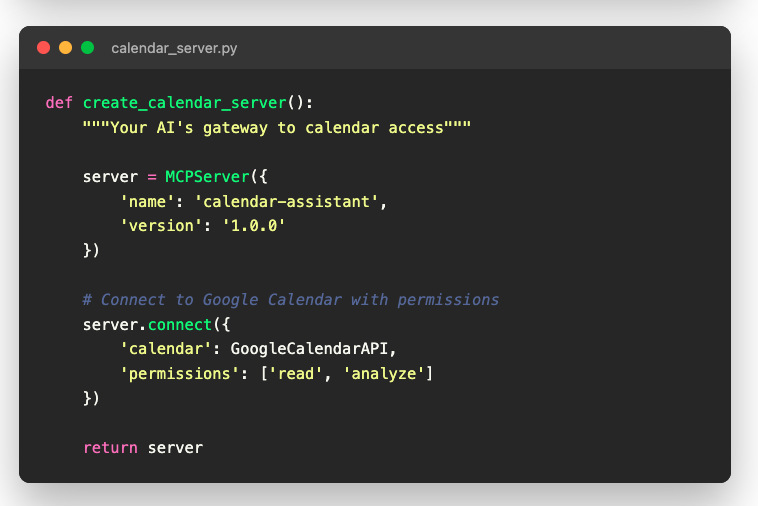Viewport: 758px width, 506px height.
Task: Click the 'analyze' permission string
Action: [384, 374]
